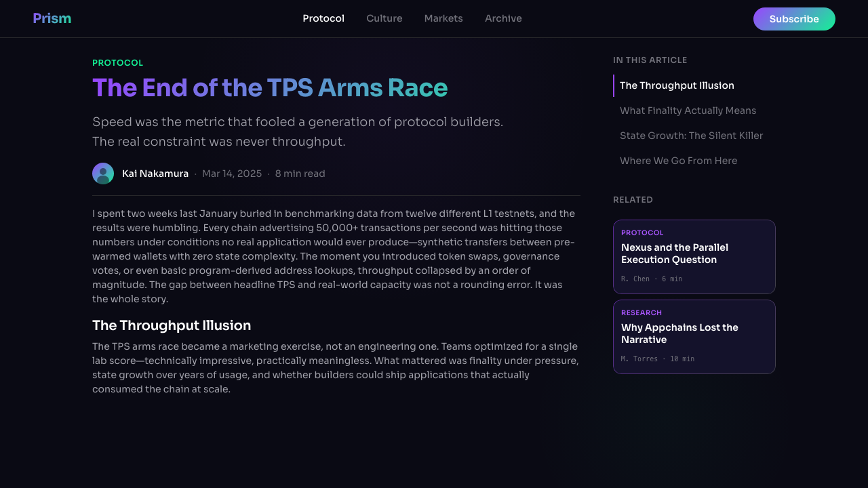868x488 pixels.
Task: Open Why Appchains Lost the Narrative card
Action: click(694, 337)
